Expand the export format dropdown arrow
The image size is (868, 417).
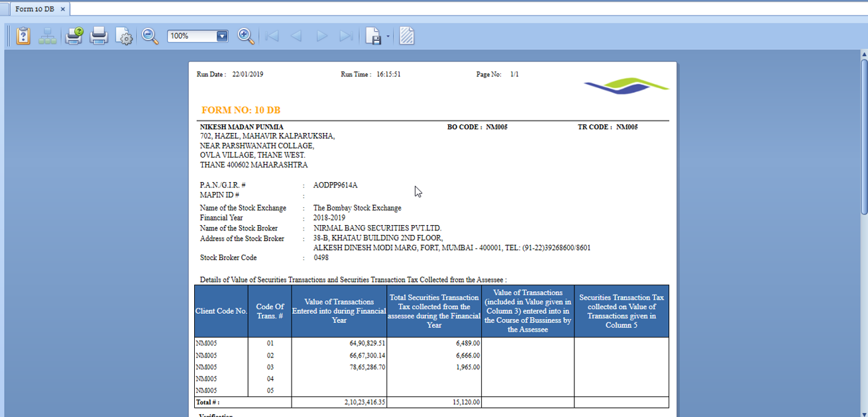coord(388,36)
